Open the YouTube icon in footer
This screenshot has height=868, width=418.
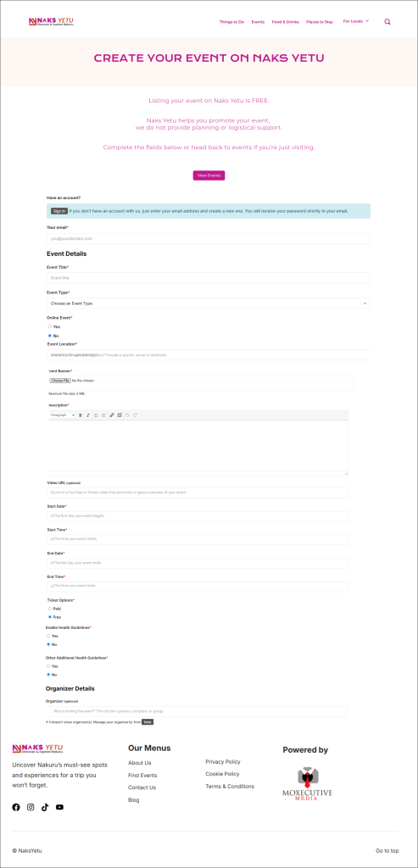(x=60, y=807)
